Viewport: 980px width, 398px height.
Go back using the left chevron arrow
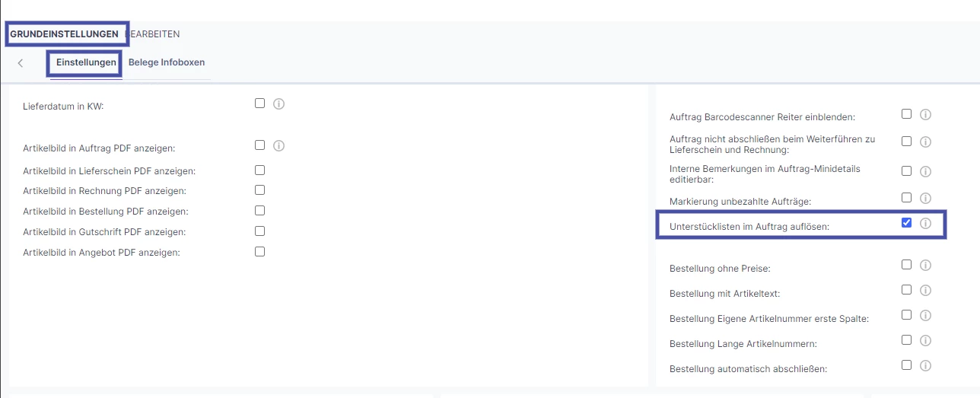[21, 62]
